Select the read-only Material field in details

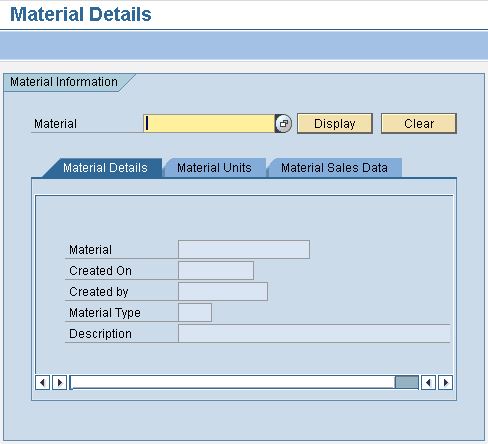[x=244, y=249]
